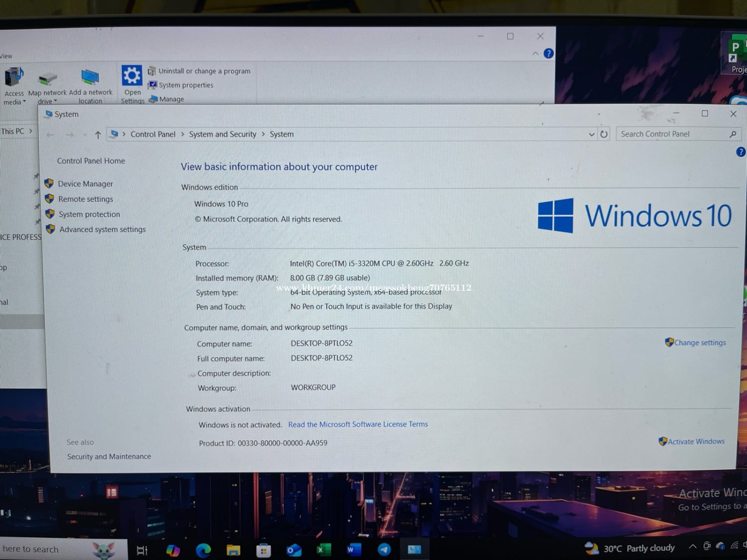The height and width of the screenshot is (560, 747).
Task: Click Uninstall or change a program
Action: [x=204, y=71]
